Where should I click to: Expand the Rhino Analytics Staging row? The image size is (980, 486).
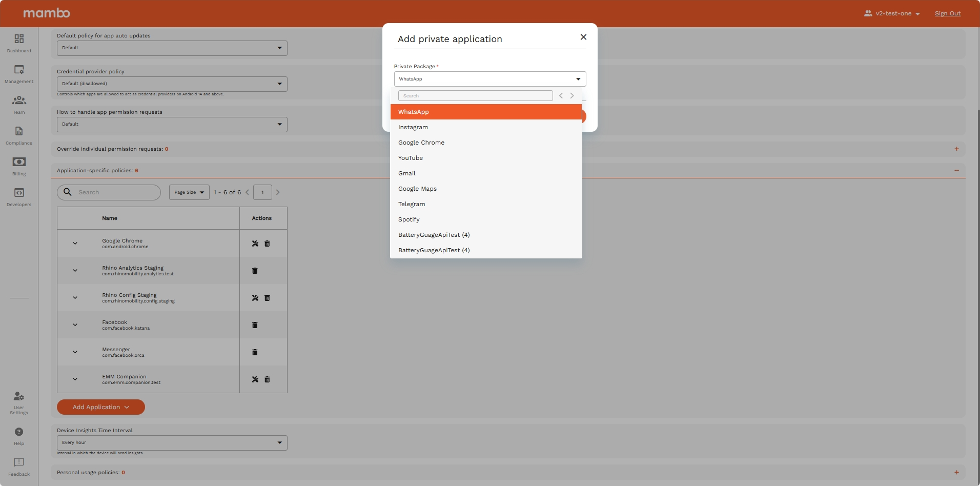point(75,271)
